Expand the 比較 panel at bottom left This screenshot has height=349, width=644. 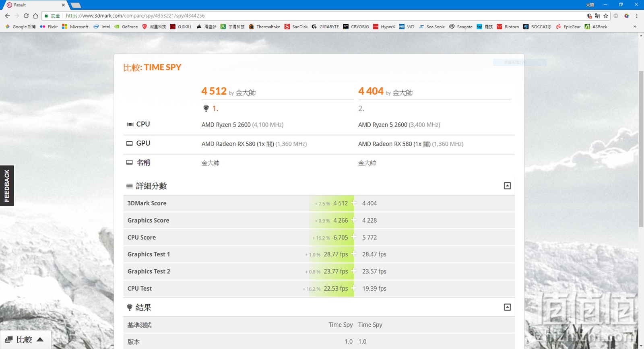click(25, 340)
